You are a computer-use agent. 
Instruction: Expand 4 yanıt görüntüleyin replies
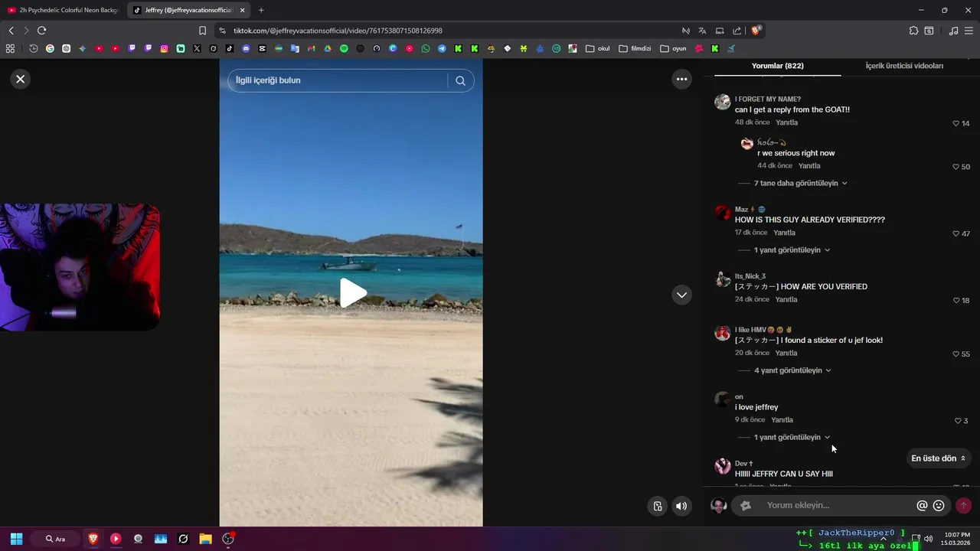click(792, 370)
